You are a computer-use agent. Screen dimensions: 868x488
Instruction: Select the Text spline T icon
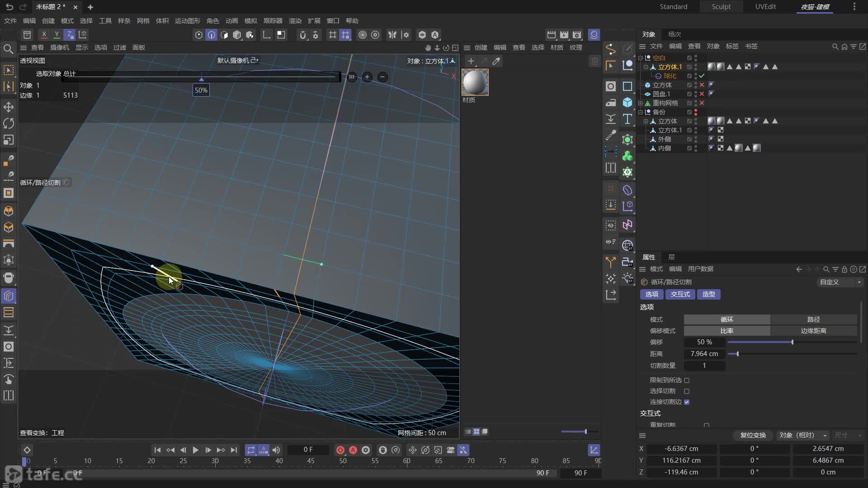point(627,119)
